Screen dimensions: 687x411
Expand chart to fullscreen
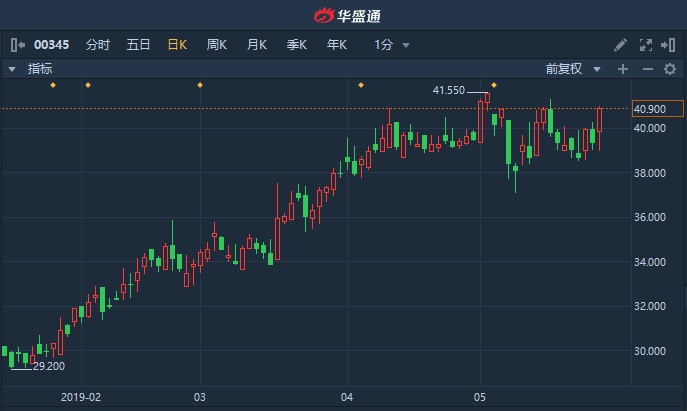646,45
